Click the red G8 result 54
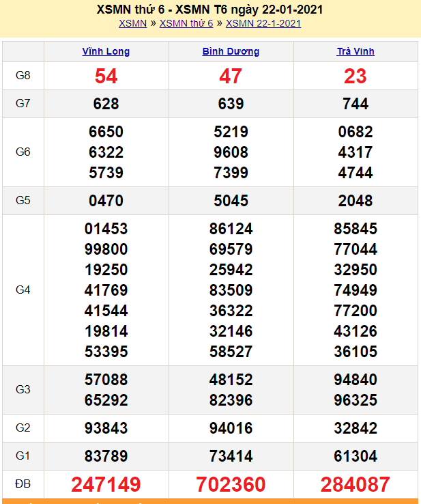Screen dimensions: 421x504 coord(106,76)
